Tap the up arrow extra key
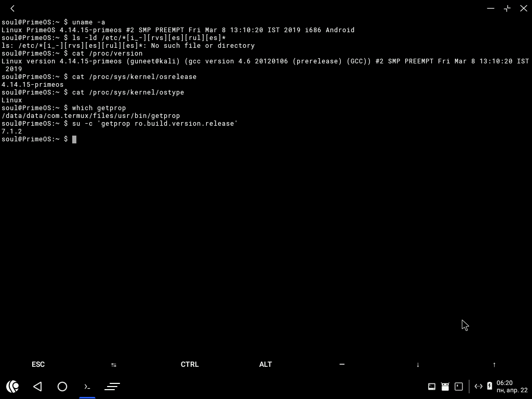This screenshot has height=399, width=532. pos(494,365)
